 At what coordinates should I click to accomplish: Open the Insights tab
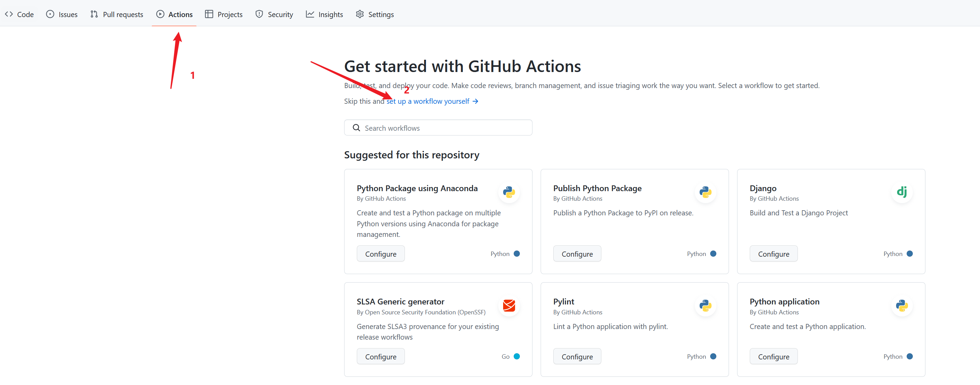[x=324, y=14]
